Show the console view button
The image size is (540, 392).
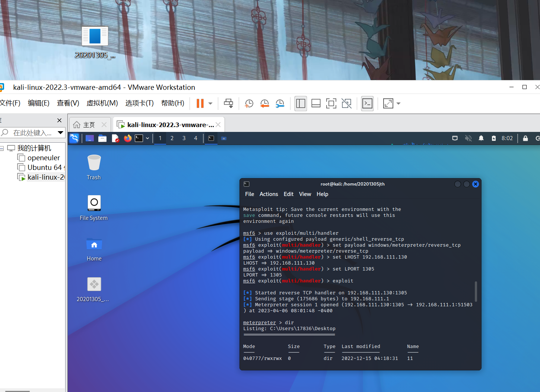click(x=367, y=103)
